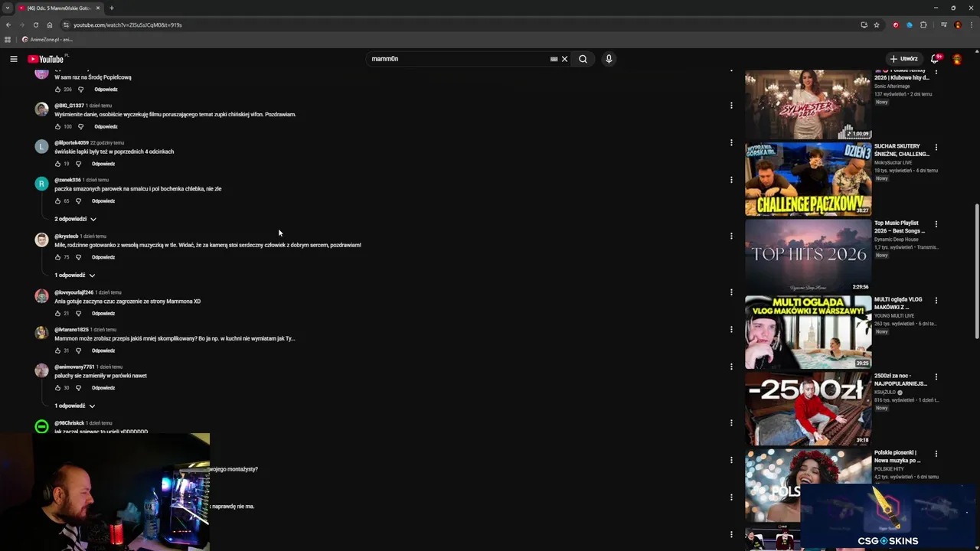The width and height of the screenshot is (980, 551).
Task: Open 'SUCHAR SKUTERY ŚNIEŻNE, CHALLENGE' video title
Action: 901,150
